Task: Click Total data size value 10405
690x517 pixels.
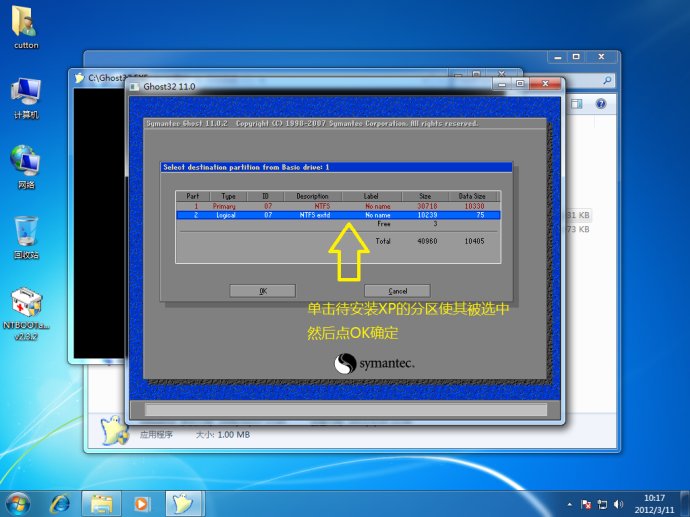Action: coord(474,241)
